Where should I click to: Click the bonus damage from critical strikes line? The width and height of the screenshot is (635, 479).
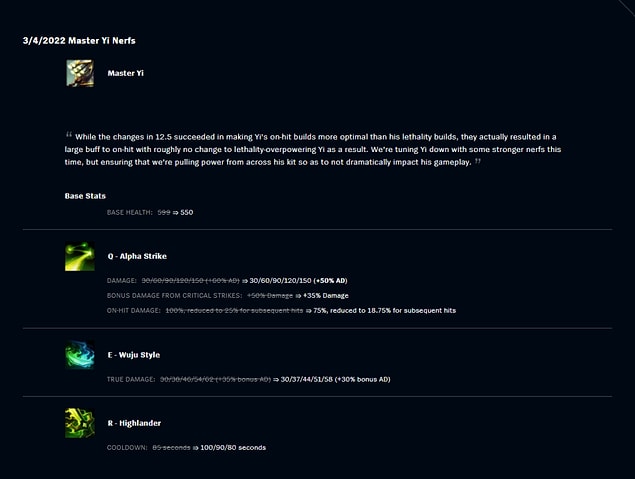(x=228, y=296)
